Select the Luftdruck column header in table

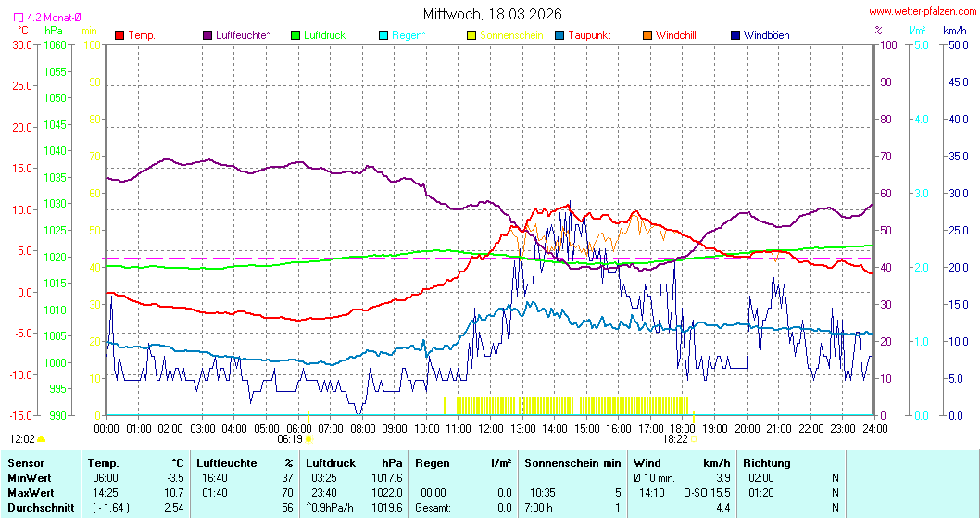click(x=331, y=462)
